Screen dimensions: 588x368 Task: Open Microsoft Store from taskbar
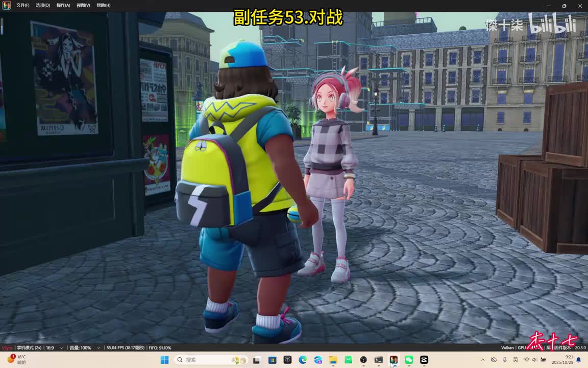tap(272, 360)
